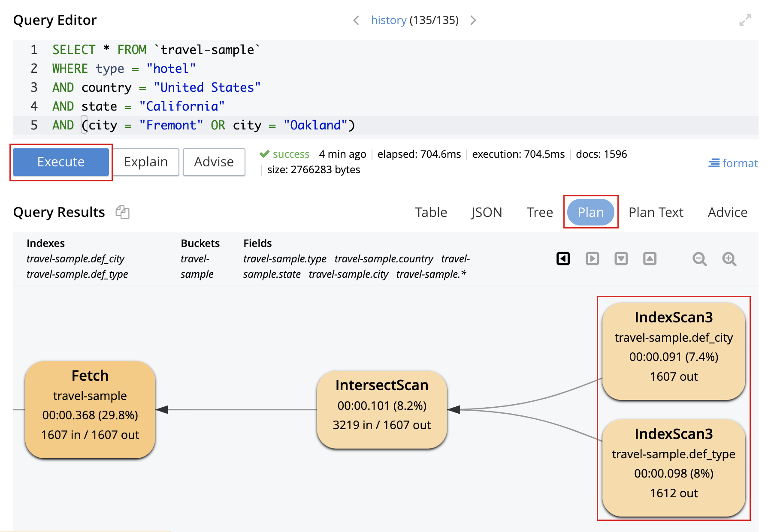Execute the hotel query
768x532 pixels.
(60, 162)
